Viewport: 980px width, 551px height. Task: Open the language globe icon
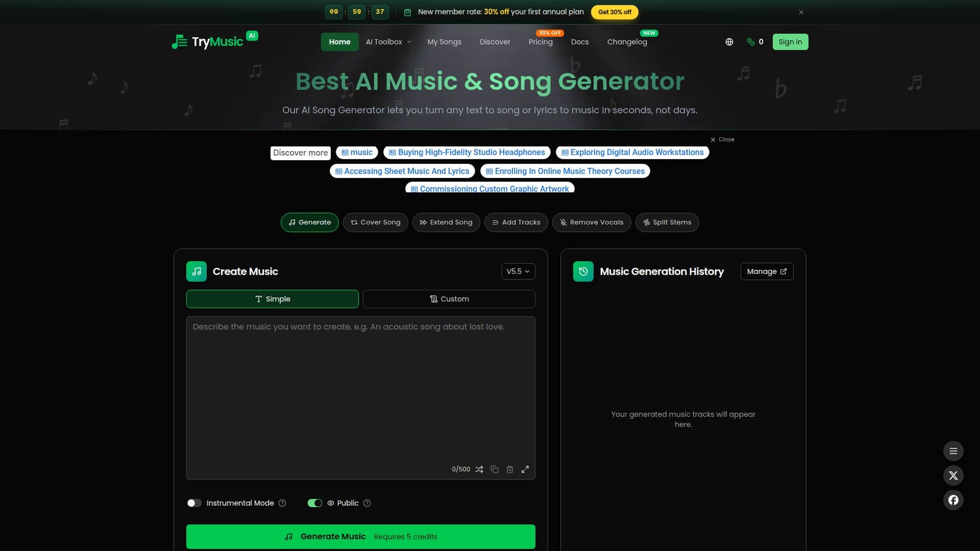click(729, 42)
